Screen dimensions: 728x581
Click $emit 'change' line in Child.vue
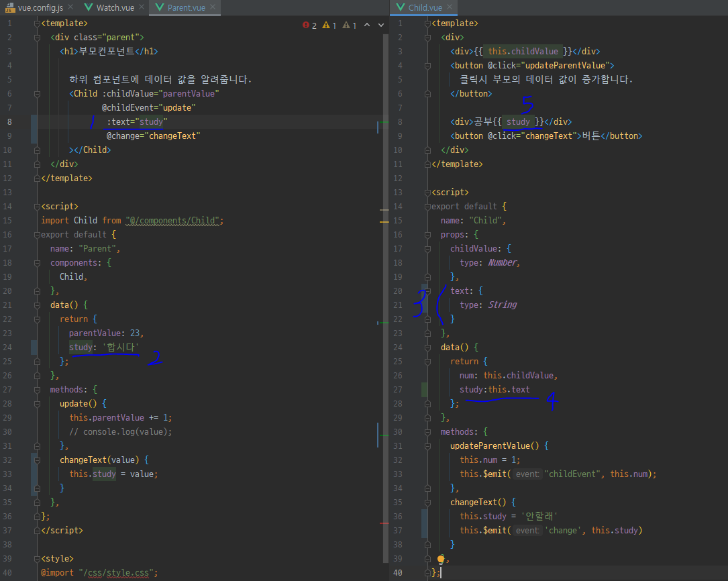coord(551,531)
